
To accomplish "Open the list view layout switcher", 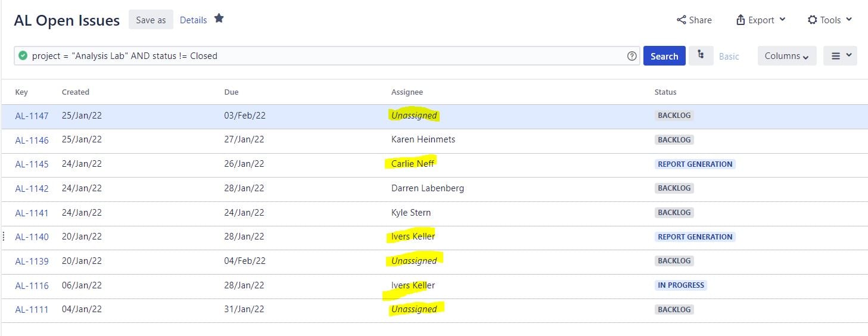I will tap(840, 56).
